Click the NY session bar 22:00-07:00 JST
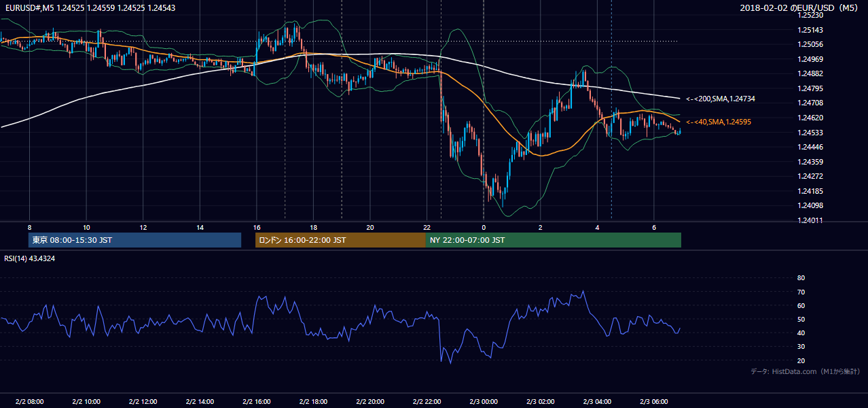Screen dimensions: 868x408 (x=554, y=240)
